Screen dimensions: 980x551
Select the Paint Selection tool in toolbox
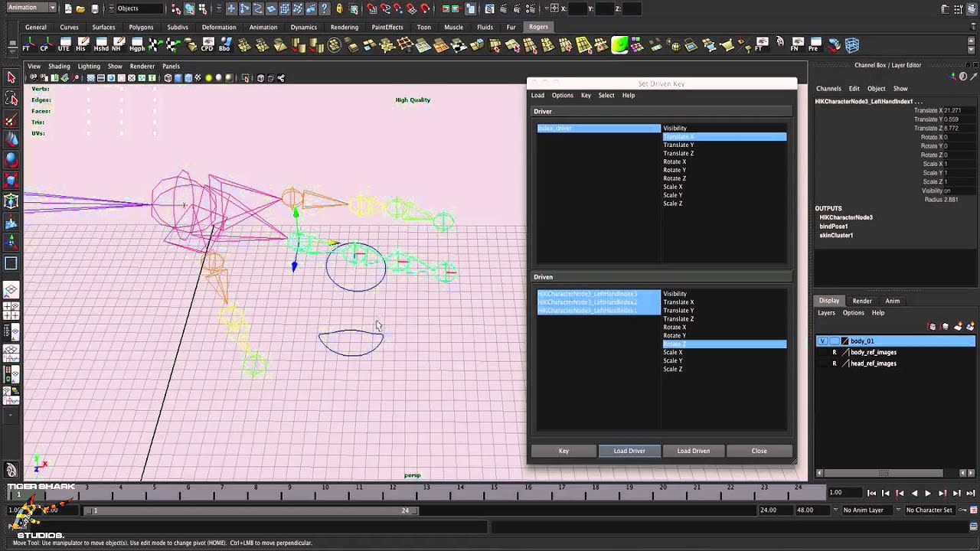pyautogui.click(x=11, y=120)
